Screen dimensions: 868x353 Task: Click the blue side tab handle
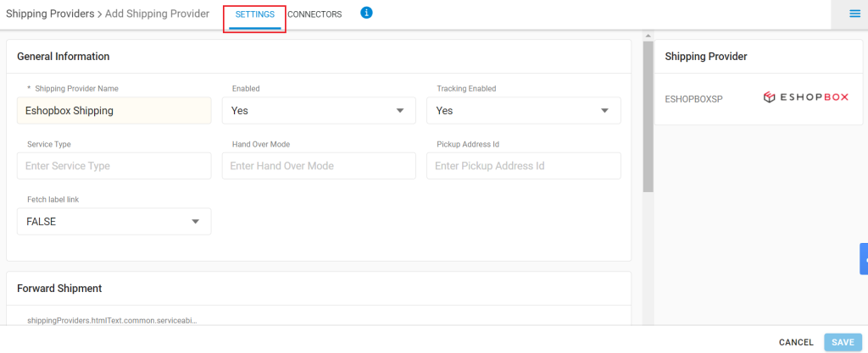coord(864,258)
